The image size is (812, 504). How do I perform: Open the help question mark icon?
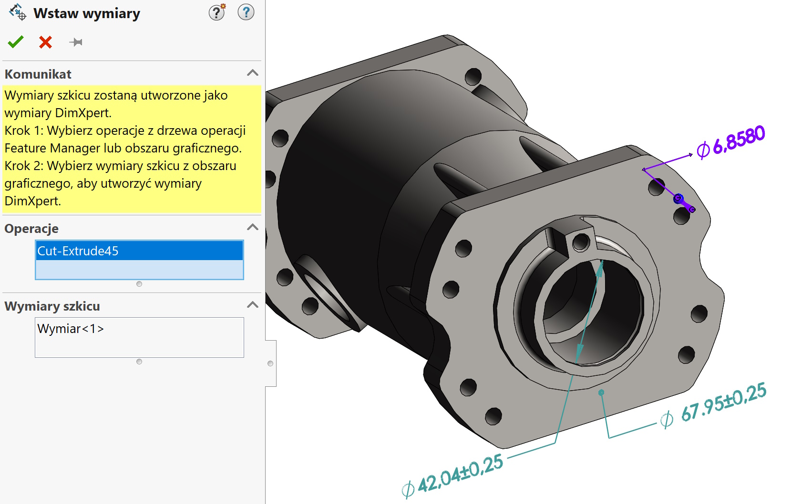[x=246, y=12]
